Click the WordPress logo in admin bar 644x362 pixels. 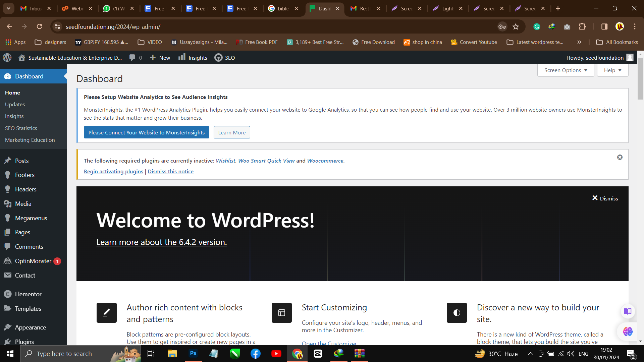click(7, 58)
